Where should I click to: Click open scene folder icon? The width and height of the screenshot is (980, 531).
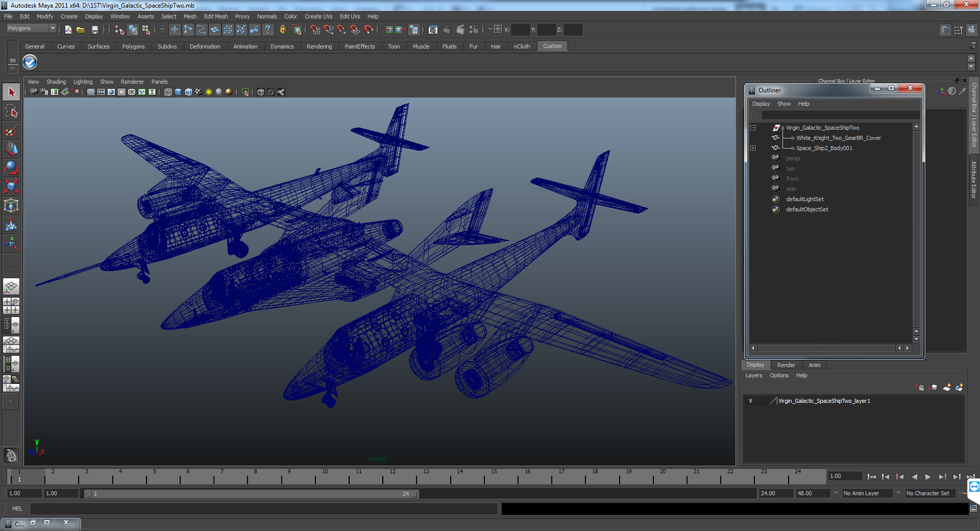coord(81,30)
